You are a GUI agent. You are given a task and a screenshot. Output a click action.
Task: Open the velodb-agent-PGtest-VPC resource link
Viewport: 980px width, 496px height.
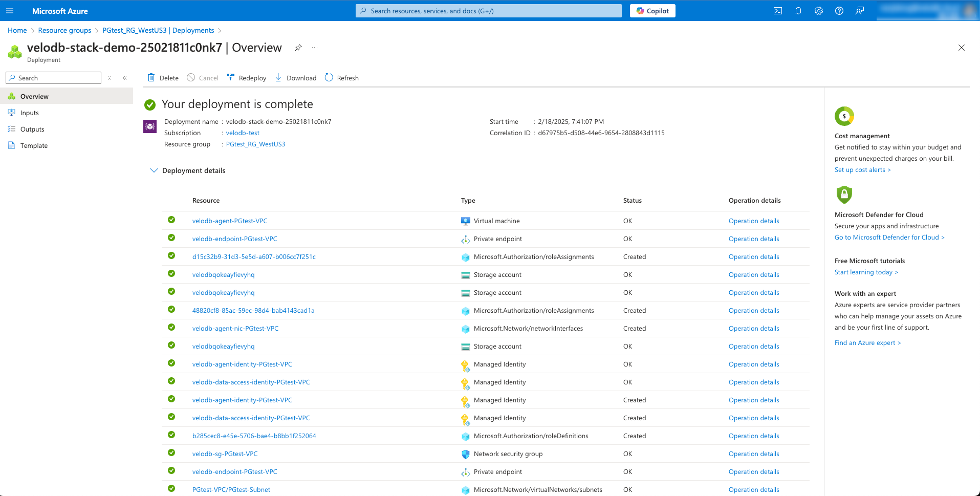[x=230, y=221]
